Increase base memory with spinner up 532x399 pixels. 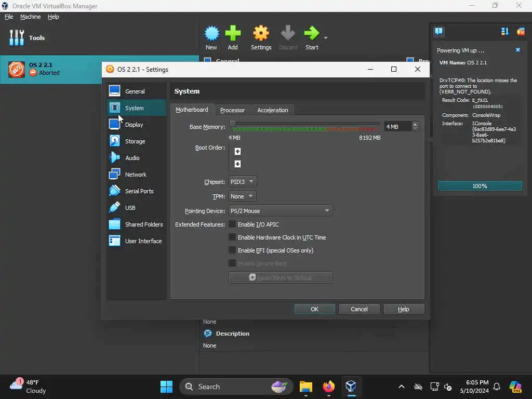pos(415,124)
